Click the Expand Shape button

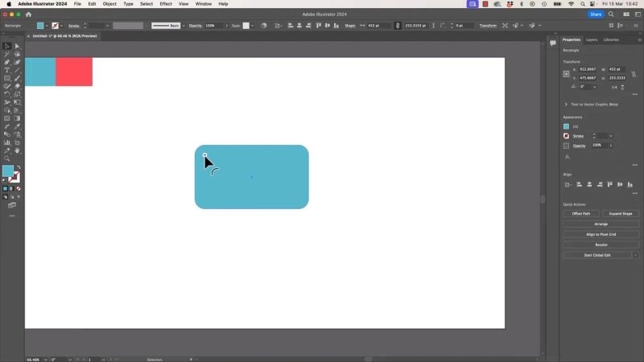click(620, 214)
